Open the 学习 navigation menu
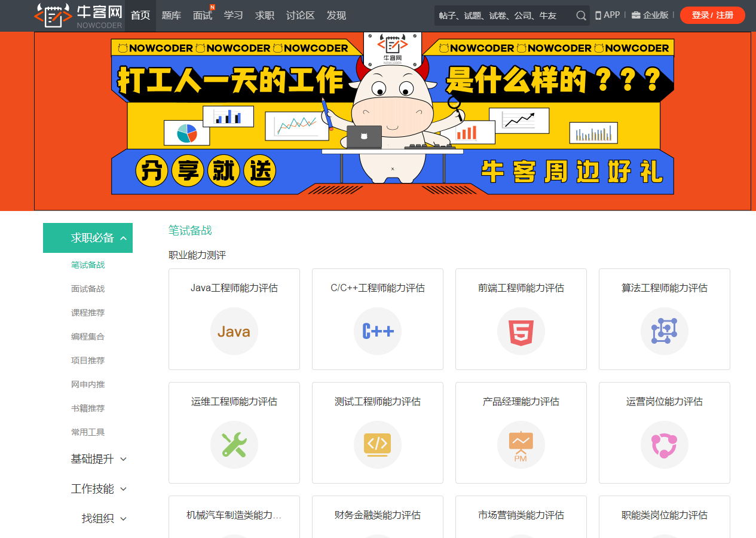This screenshot has width=756, height=538. click(234, 16)
